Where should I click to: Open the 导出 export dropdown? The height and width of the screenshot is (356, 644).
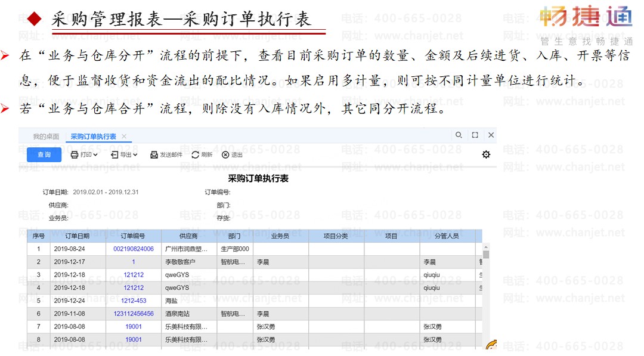(x=124, y=155)
